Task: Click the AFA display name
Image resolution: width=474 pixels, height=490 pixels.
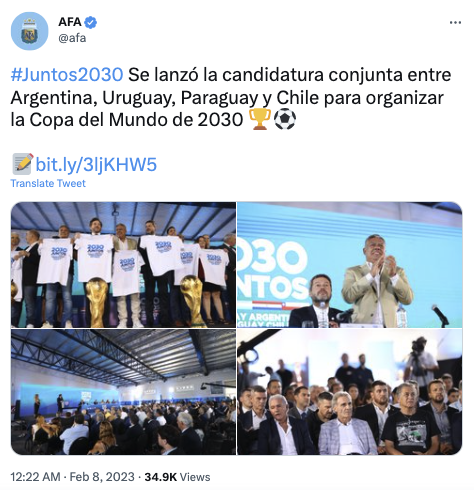Action: click(70, 22)
